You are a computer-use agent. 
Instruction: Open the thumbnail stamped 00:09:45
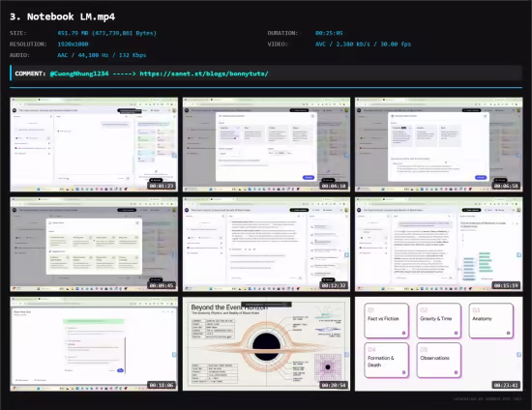click(x=94, y=245)
